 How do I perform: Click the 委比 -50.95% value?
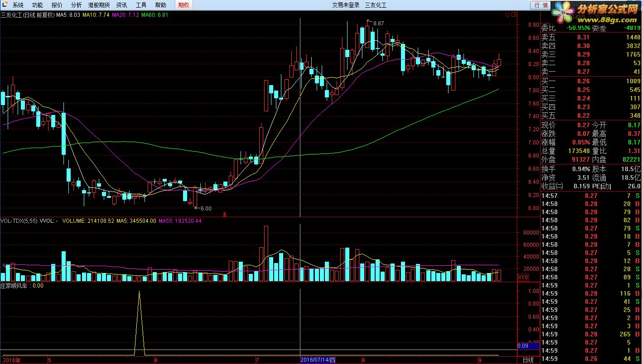[578, 28]
